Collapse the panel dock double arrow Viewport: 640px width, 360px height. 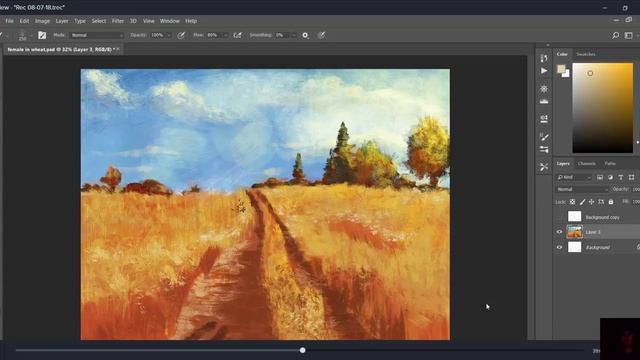click(x=548, y=45)
